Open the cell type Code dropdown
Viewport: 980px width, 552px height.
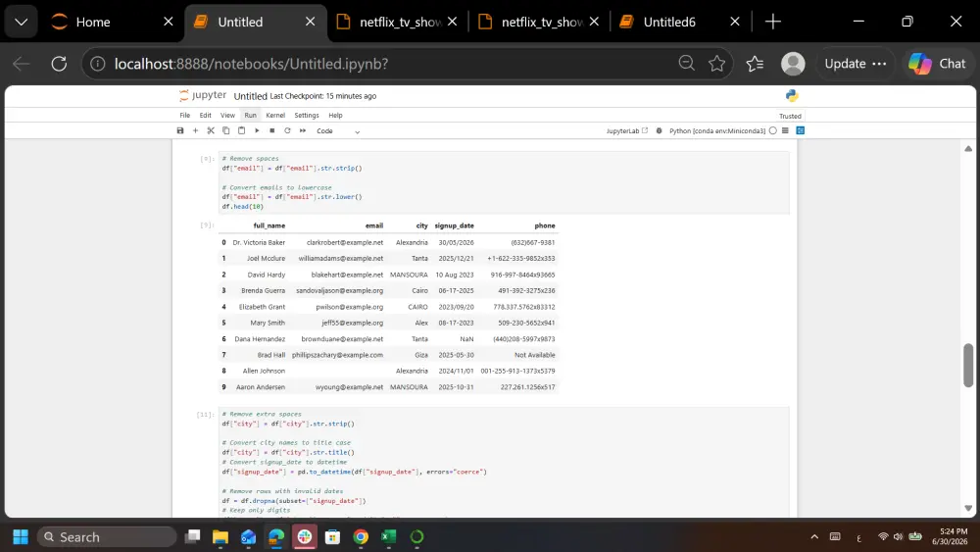[338, 131]
